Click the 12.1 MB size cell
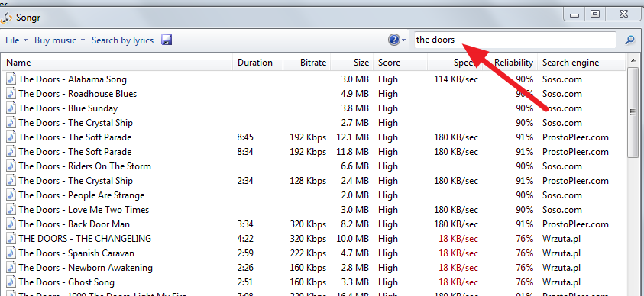The height and width of the screenshot is (296, 644). click(x=351, y=137)
